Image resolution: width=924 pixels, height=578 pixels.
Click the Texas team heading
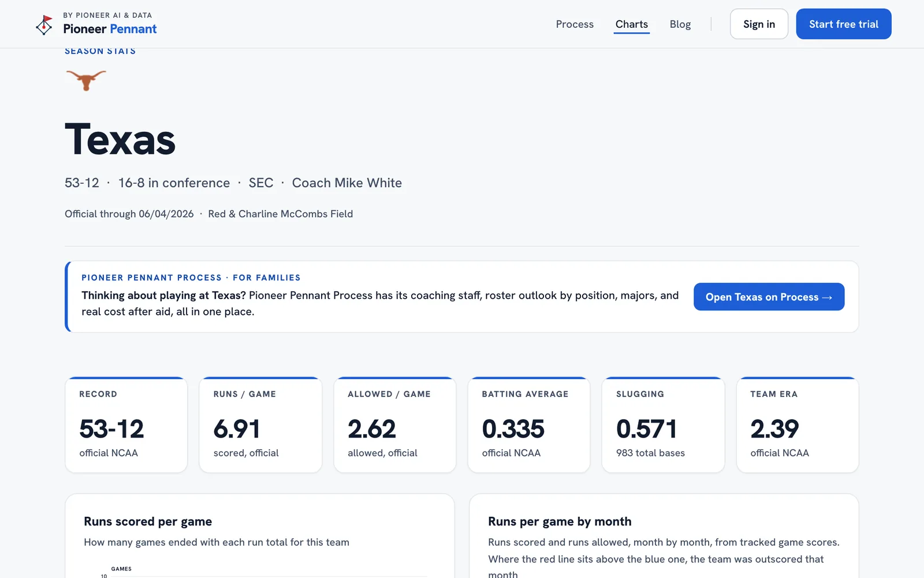pos(120,139)
